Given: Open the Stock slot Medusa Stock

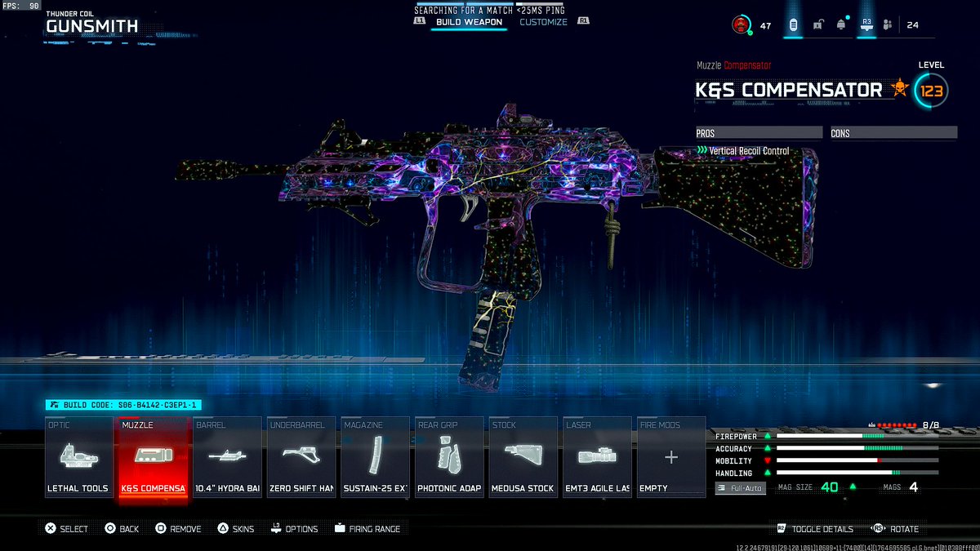Looking at the screenshot, I should pos(523,457).
